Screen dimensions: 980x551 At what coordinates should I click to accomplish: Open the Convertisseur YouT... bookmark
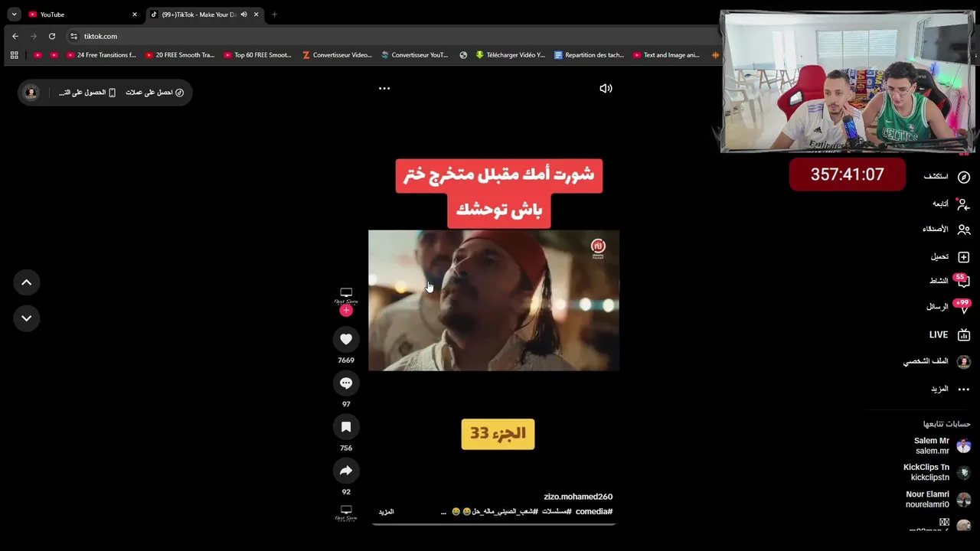click(415, 55)
